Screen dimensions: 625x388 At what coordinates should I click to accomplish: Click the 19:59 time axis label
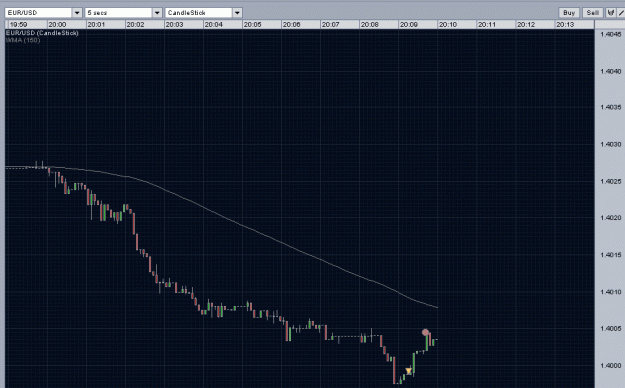point(19,25)
